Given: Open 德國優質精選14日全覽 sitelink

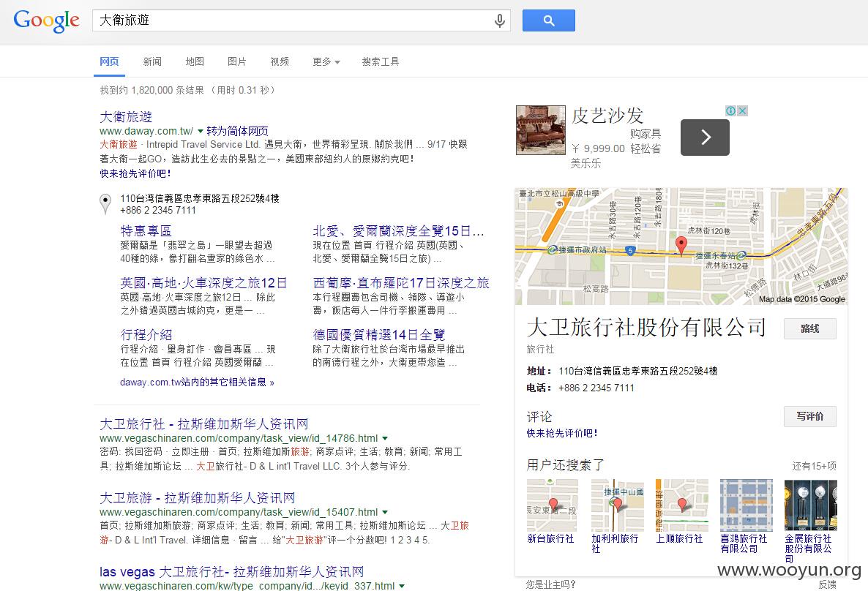Looking at the screenshot, I should click(x=379, y=335).
